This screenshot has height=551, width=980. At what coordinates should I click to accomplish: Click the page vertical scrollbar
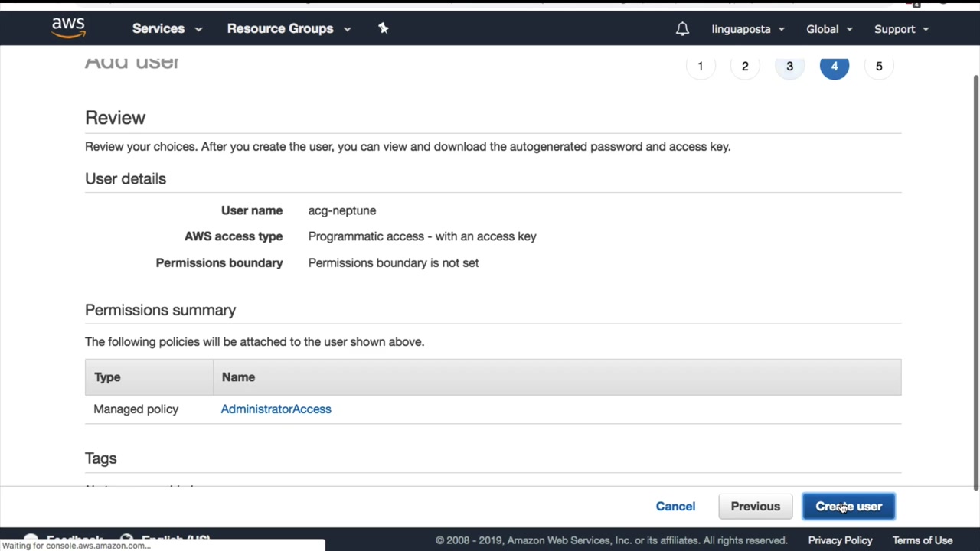click(975, 283)
